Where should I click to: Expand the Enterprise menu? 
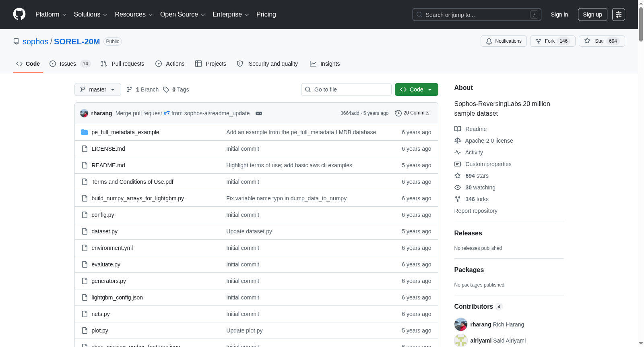click(231, 15)
